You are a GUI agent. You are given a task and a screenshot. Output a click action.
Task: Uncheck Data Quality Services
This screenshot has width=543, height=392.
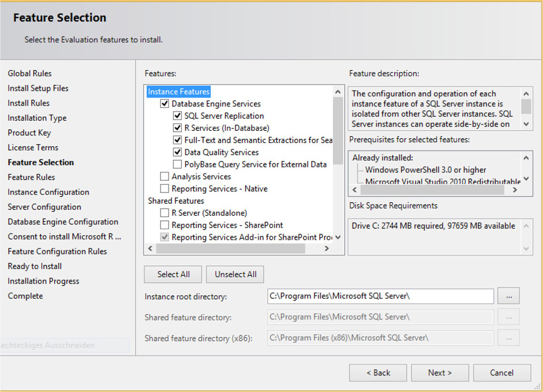177,152
